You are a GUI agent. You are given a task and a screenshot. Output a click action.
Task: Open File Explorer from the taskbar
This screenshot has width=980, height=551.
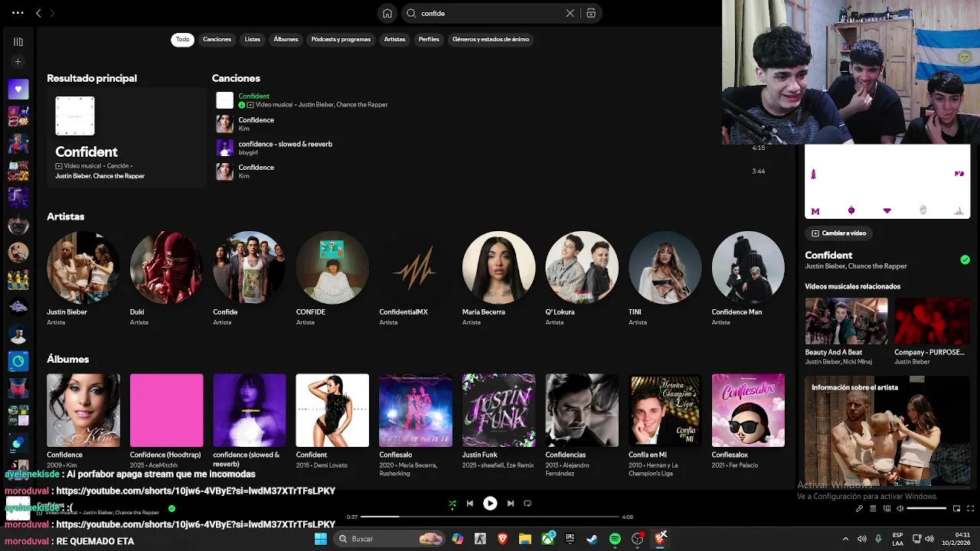(x=525, y=539)
